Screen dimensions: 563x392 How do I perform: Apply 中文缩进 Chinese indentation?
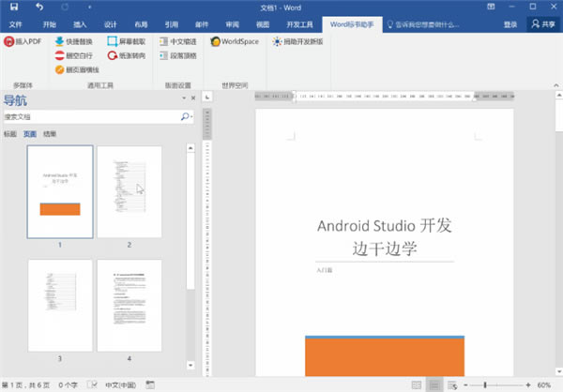178,41
